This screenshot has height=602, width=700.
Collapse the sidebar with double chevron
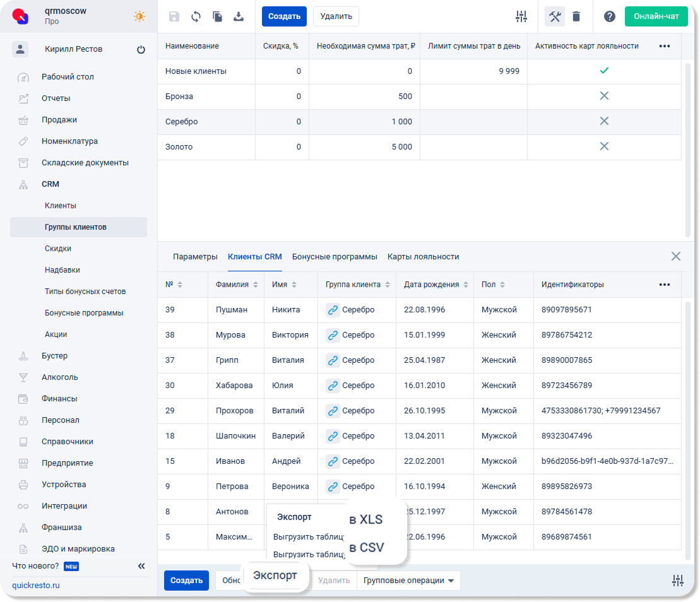click(141, 566)
